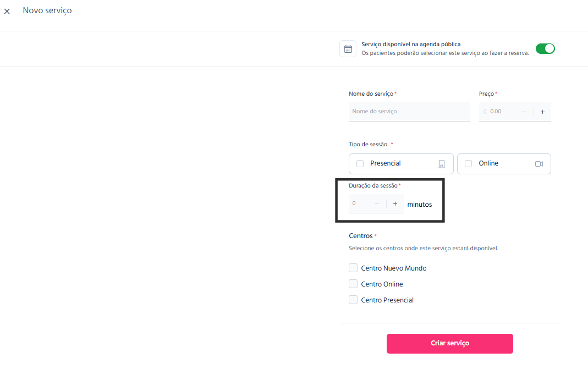
Task: Click the Criar serviço button
Action: [x=449, y=344]
